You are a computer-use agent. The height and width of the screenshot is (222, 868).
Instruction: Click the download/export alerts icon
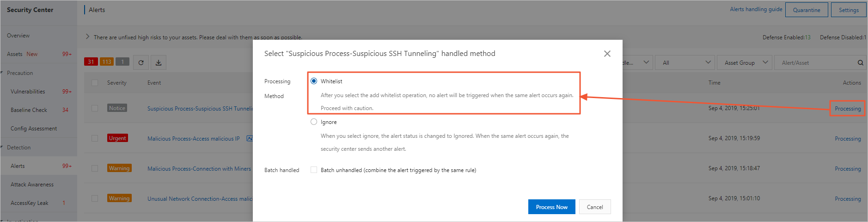[159, 62]
